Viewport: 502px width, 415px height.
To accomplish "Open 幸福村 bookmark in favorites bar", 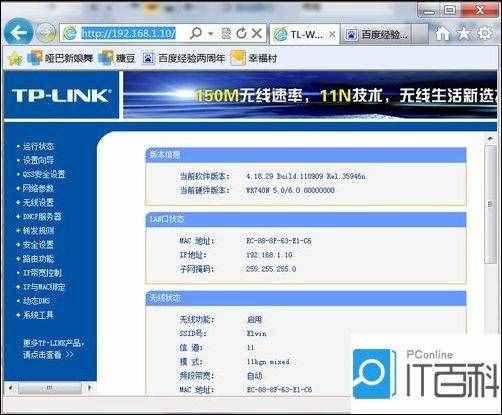I will 254,58.
